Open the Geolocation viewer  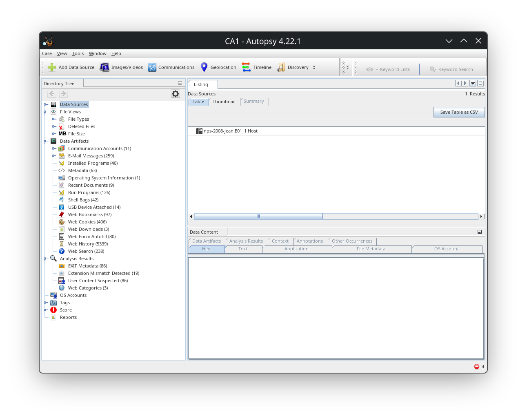tap(218, 67)
